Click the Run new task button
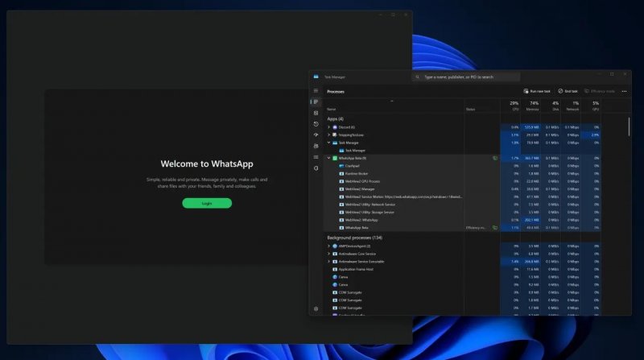 point(537,91)
